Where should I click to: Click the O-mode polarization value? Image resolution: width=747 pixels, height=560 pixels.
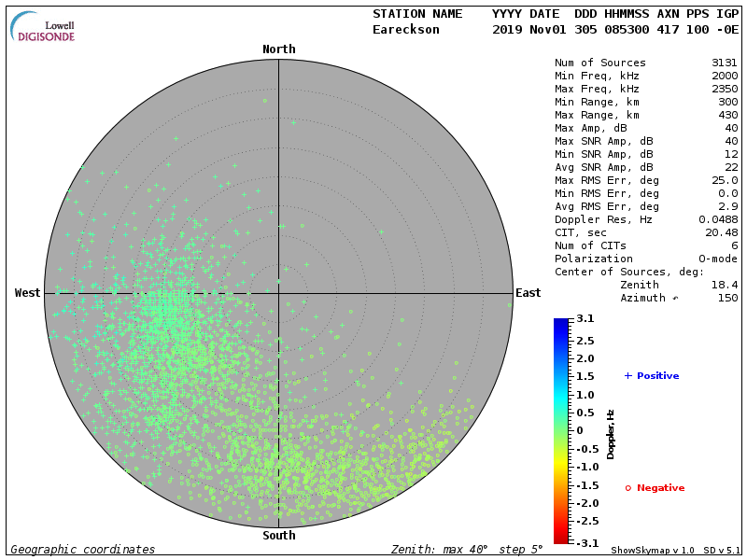[715, 259]
